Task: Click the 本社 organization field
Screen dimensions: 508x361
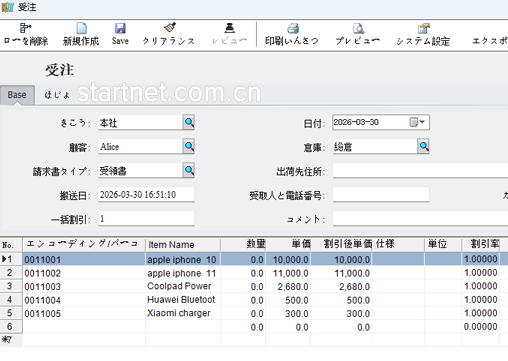Action: coord(140,122)
